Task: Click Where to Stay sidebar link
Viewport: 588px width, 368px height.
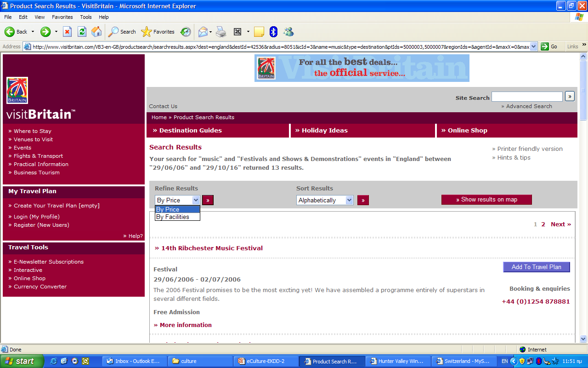Action: pos(33,131)
